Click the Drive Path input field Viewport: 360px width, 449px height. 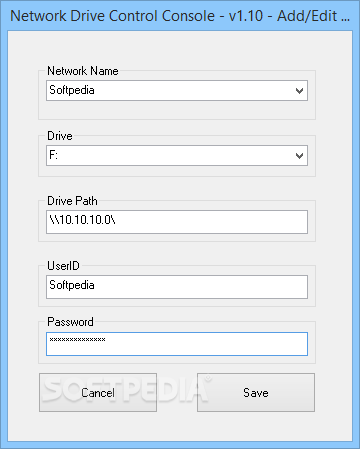pos(177,222)
